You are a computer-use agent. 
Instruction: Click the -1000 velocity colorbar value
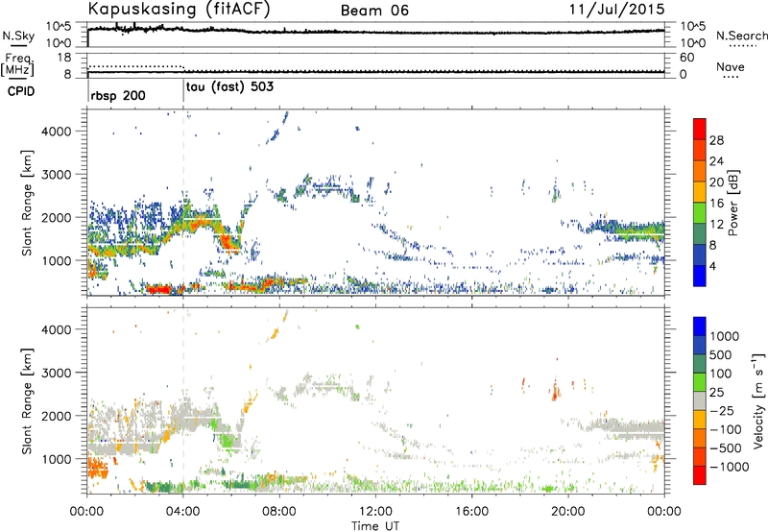pyautogui.click(x=730, y=467)
